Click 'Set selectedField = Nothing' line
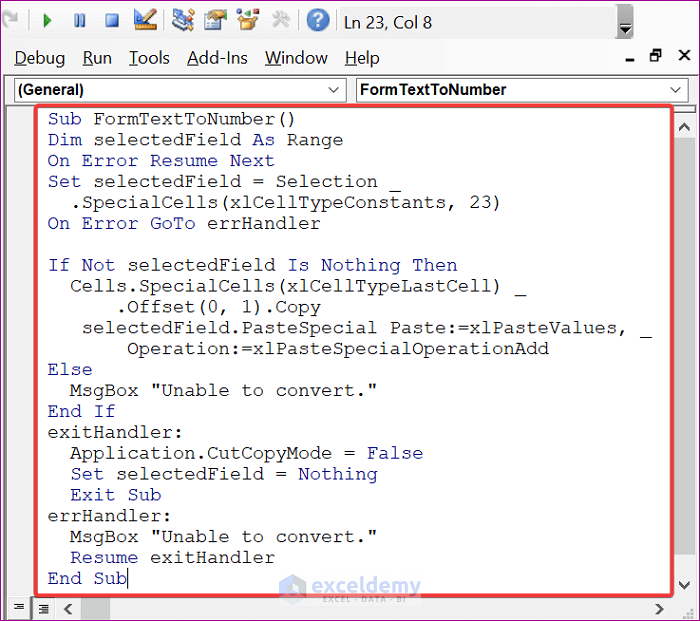Image resolution: width=700 pixels, height=621 pixels. coord(224,474)
